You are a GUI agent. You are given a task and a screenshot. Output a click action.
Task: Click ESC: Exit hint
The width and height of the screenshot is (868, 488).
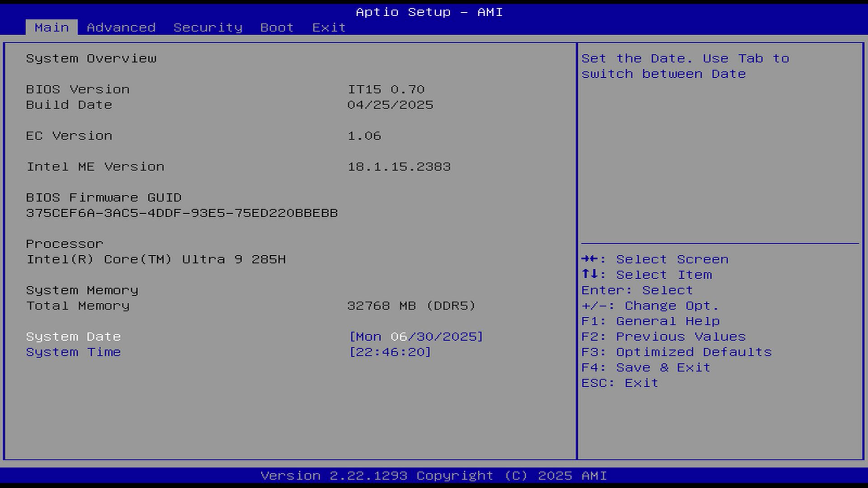[619, 383]
